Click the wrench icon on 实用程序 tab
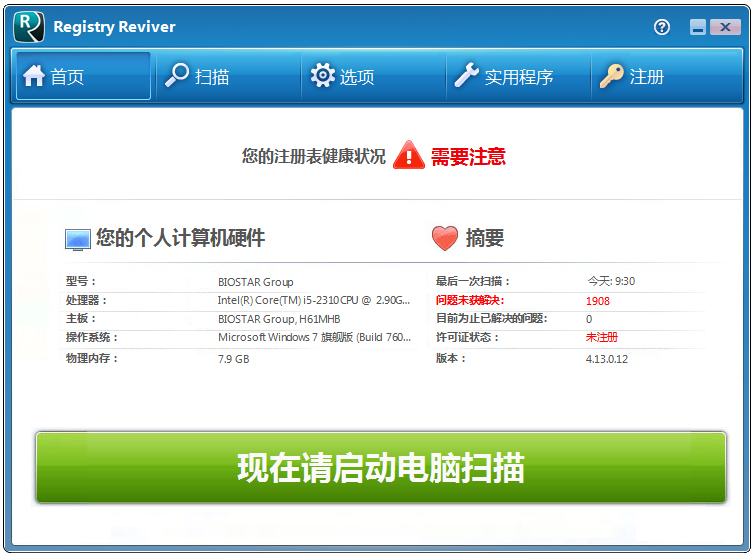This screenshot has width=756, height=556. (466, 75)
